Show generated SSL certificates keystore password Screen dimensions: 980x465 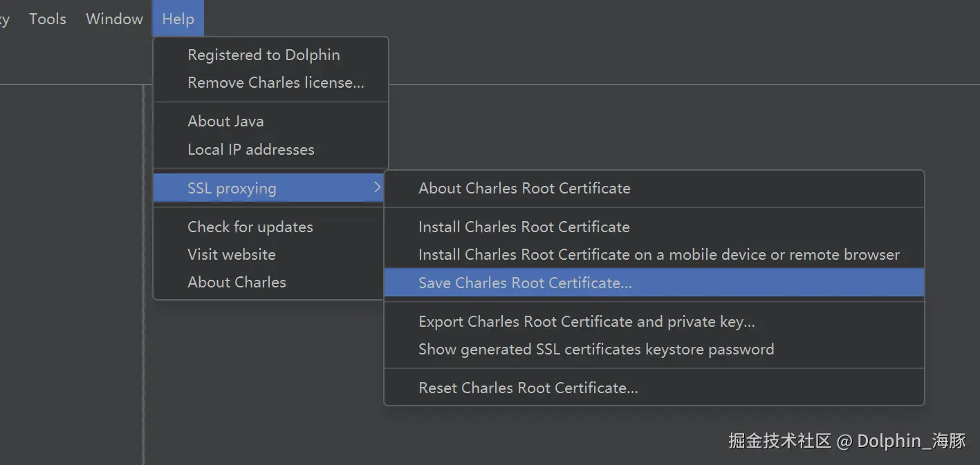654,349
